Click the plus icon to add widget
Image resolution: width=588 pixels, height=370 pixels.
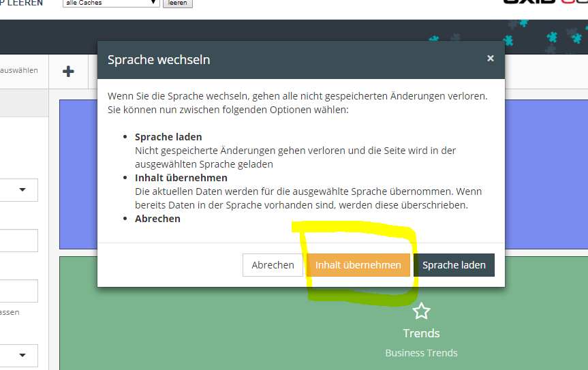(68, 71)
